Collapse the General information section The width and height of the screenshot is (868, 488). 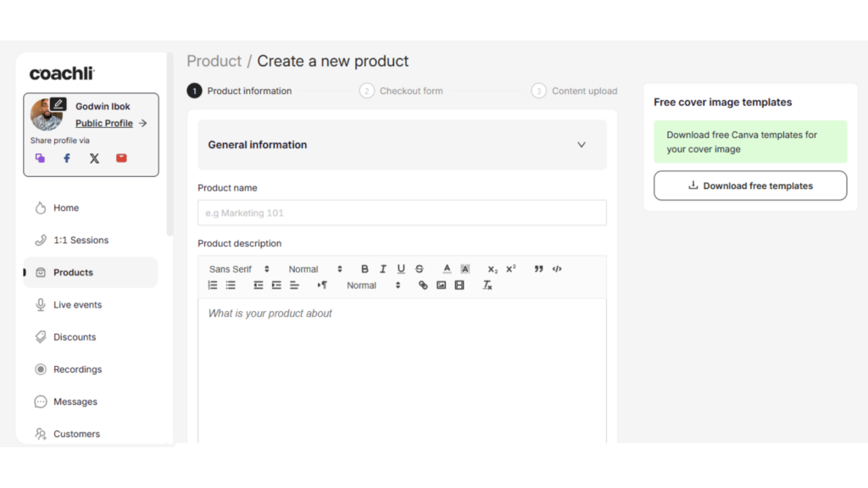point(581,145)
